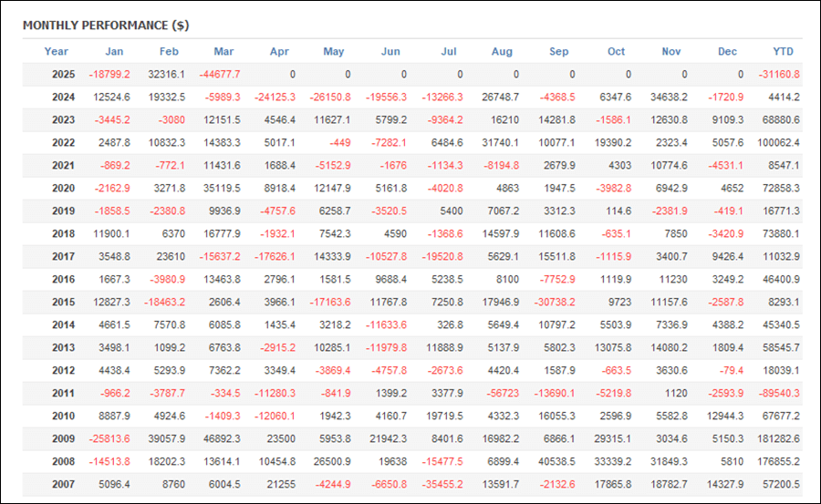Click the 2014 Jun value -11633.6
The image size is (821, 504).
386,324
